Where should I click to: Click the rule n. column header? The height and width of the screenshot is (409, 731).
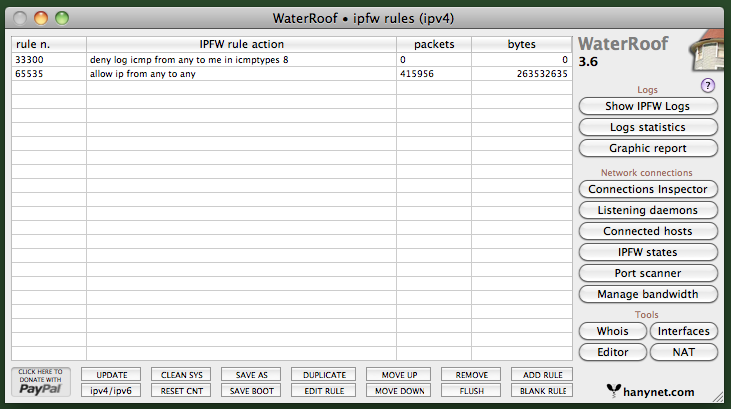click(x=49, y=44)
